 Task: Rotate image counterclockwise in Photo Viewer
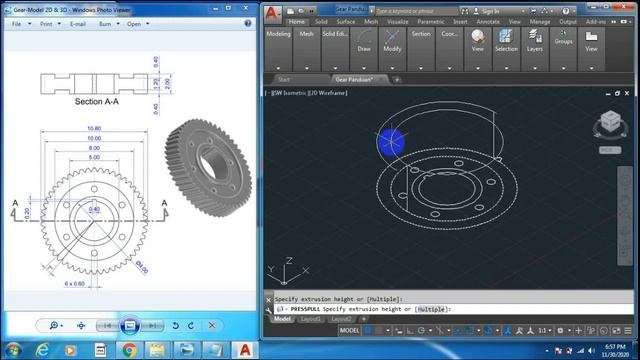176,325
